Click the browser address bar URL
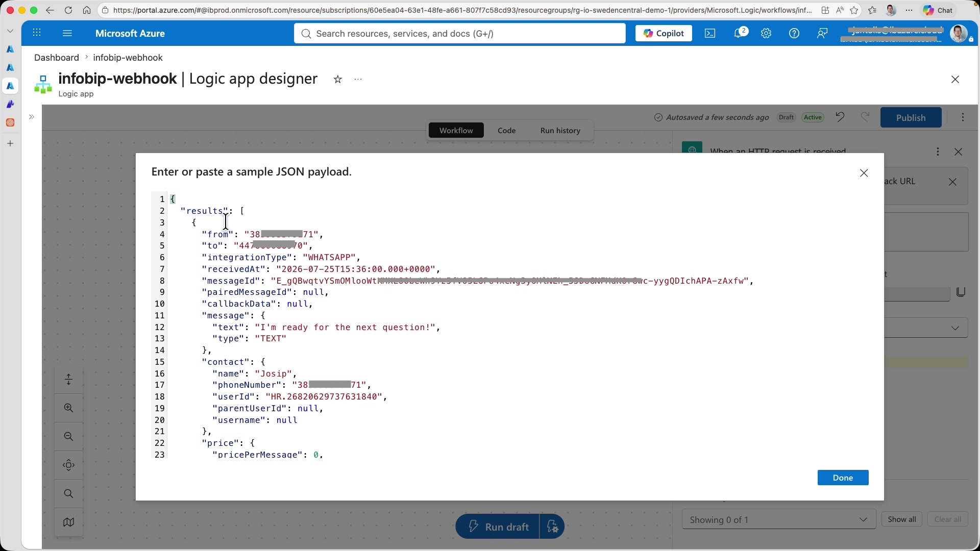 click(x=462, y=10)
